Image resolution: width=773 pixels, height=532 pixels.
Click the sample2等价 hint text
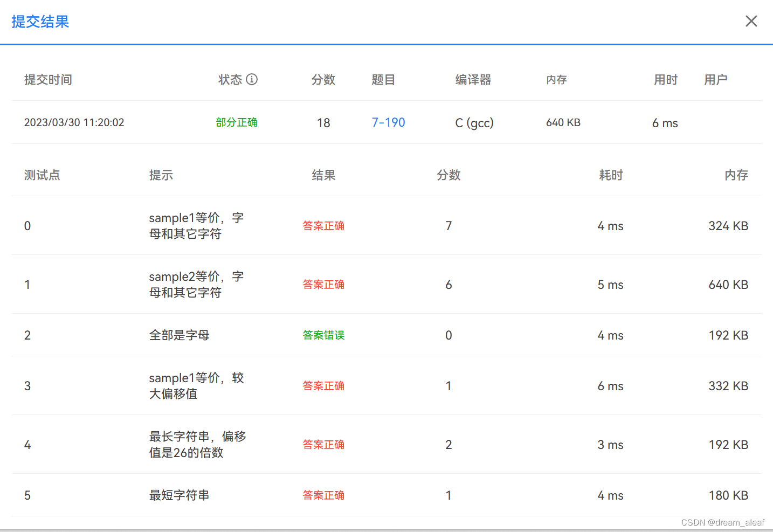(197, 285)
